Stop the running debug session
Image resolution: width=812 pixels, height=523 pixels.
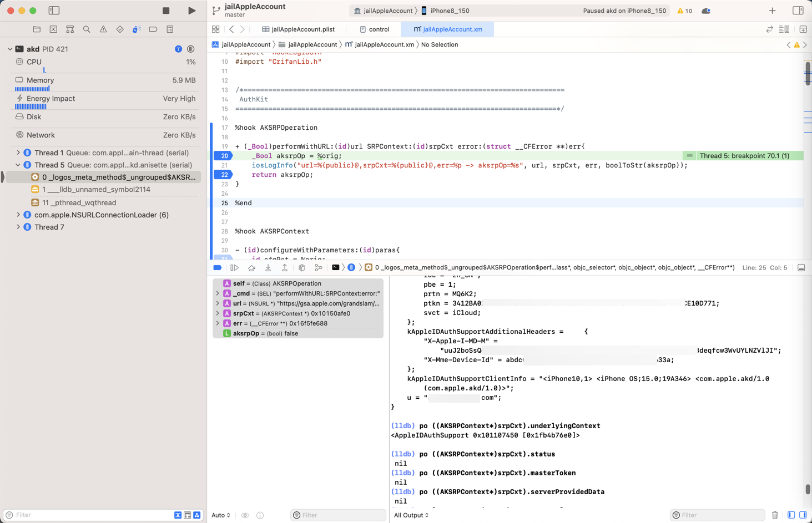[166, 11]
